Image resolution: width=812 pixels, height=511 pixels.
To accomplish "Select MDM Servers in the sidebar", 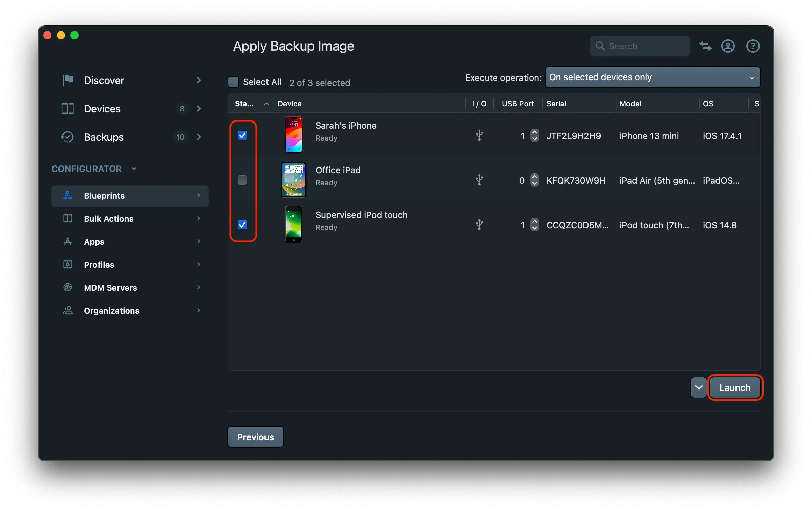I will click(x=110, y=288).
